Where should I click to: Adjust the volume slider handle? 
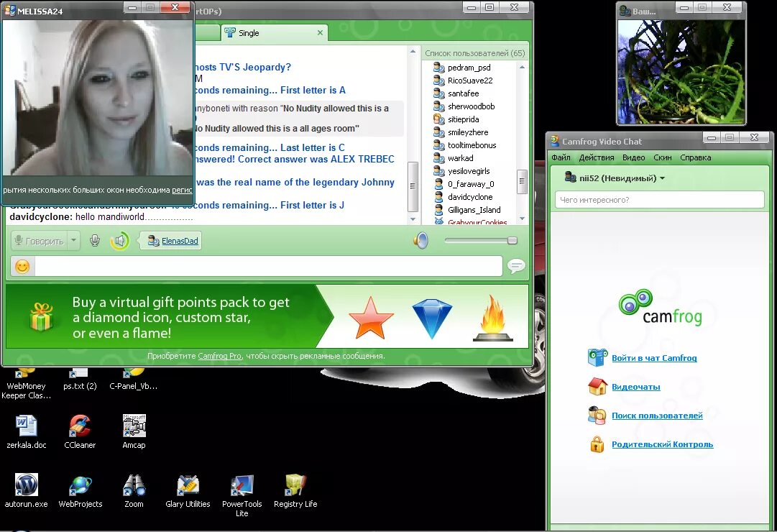(512, 240)
